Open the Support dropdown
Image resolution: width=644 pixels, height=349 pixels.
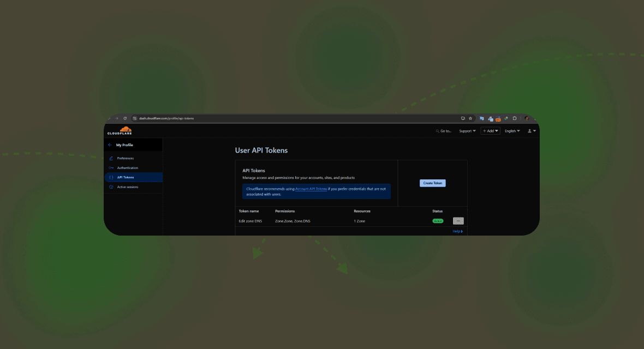coord(467,131)
